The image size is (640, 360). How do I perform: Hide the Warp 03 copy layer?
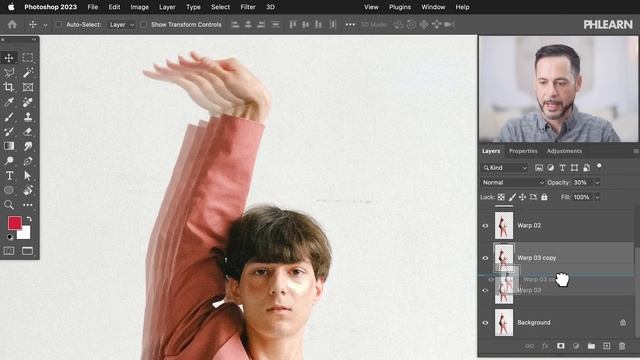485,258
